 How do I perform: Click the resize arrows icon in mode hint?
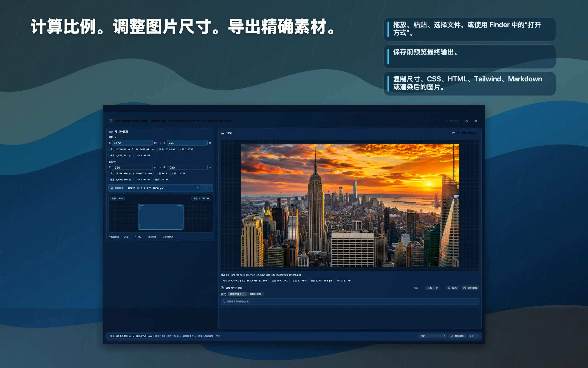point(223,301)
